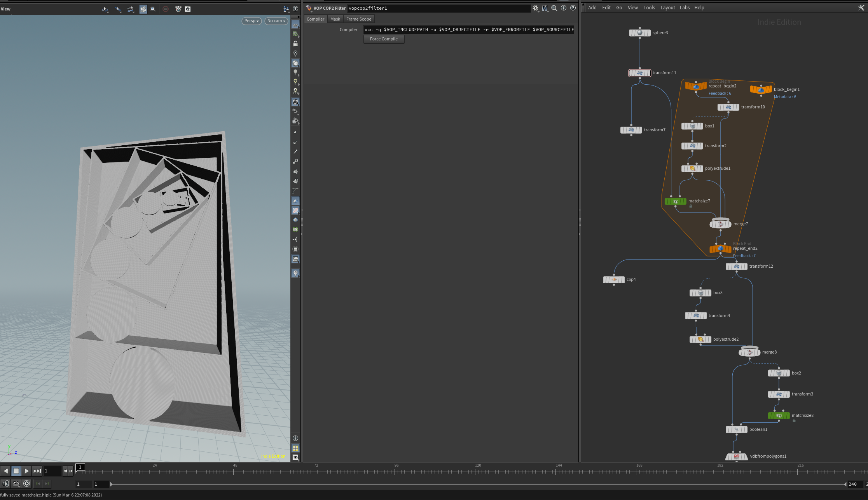Switch to the Mask tab
Image resolution: width=868 pixels, height=500 pixels.
335,19
